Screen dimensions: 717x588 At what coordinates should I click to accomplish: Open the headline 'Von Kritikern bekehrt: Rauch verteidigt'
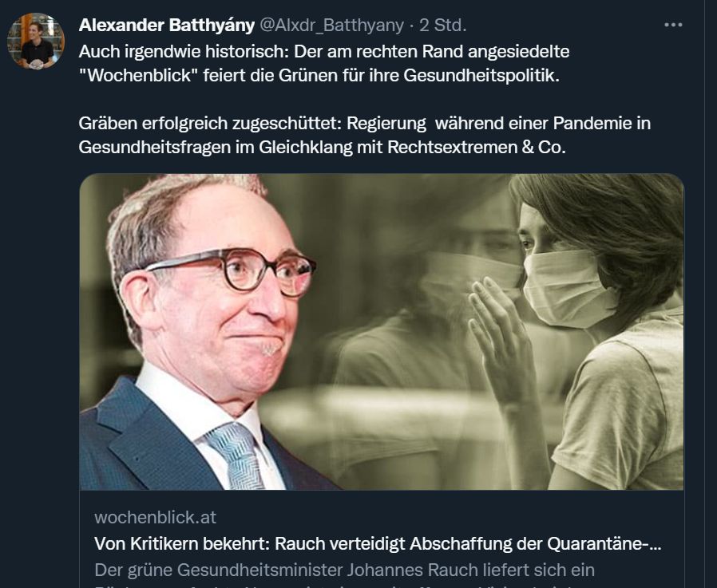tap(378, 543)
